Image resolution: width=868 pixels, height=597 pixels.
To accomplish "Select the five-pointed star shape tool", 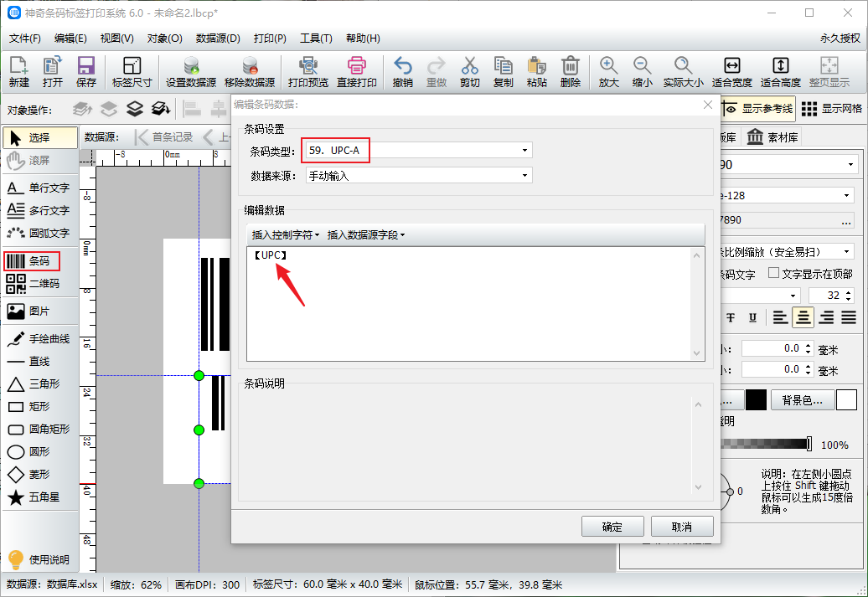I will tap(38, 497).
